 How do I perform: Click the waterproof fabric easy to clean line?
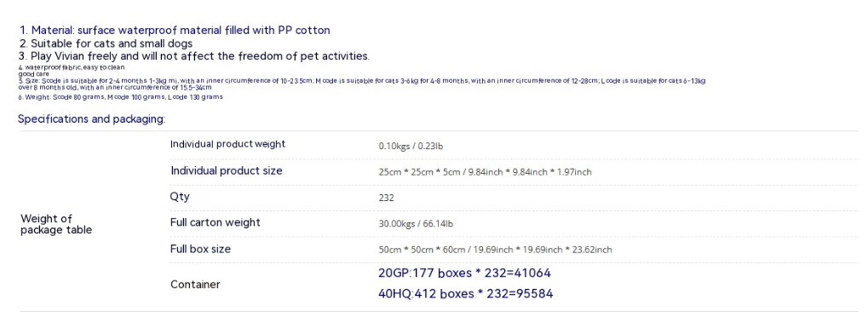point(72,67)
